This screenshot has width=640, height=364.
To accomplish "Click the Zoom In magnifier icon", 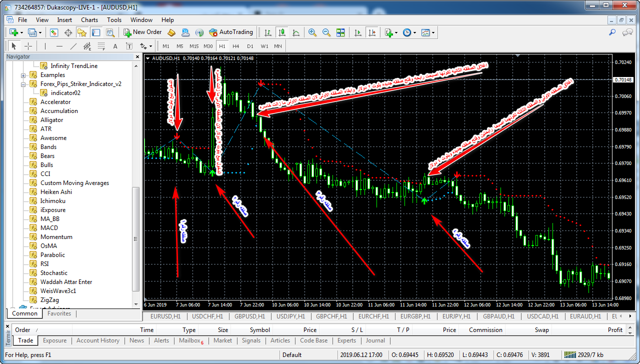I will pyautogui.click(x=312, y=32).
